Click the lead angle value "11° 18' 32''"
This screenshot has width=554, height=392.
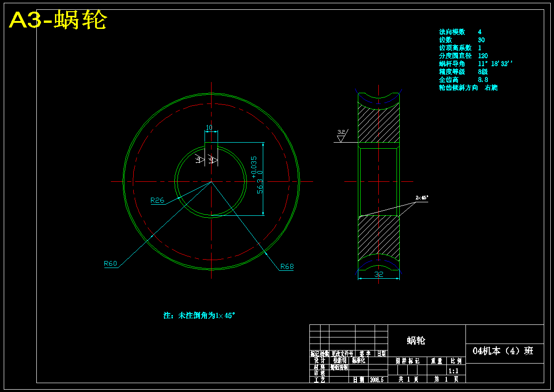click(x=495, y=64)
